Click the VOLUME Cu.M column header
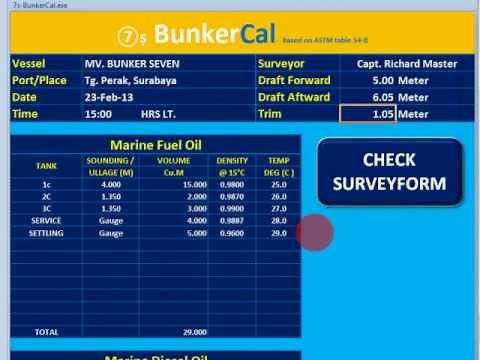 tap(174, 166)
